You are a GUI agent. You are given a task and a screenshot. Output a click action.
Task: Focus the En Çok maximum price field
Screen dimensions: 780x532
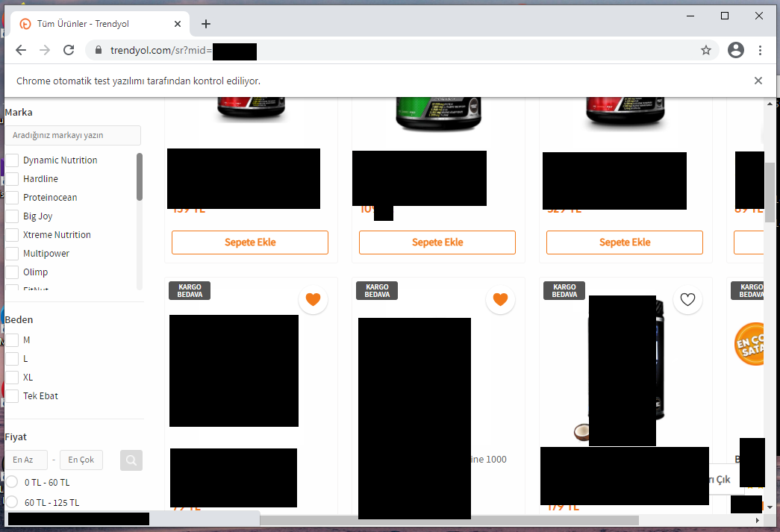[x=81, y=460]
